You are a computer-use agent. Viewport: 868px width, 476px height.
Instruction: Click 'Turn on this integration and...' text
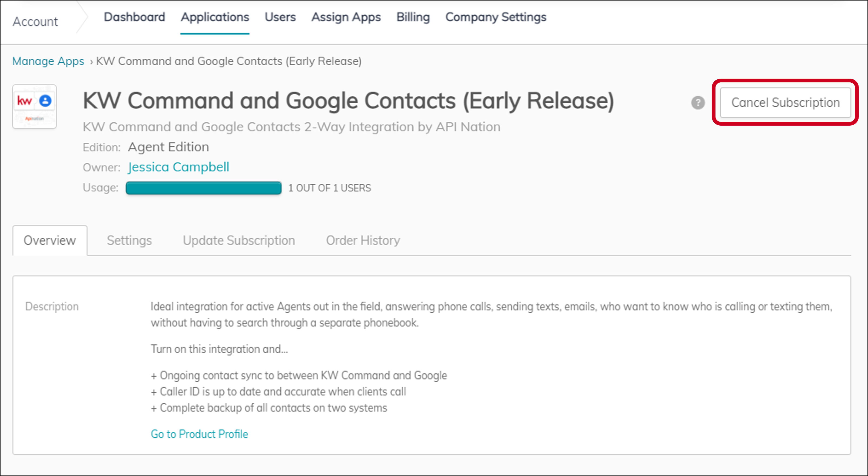219,349
